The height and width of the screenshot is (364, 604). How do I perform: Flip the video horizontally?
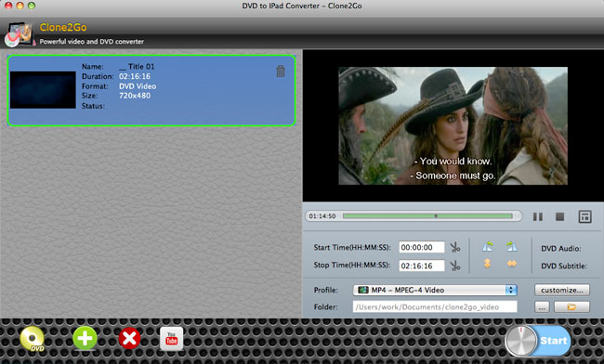[512, 263]
